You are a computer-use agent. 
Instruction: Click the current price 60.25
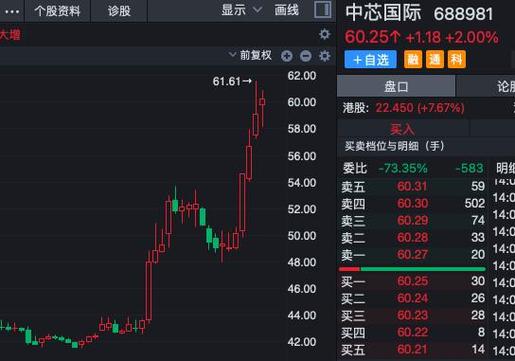pos(367,37)
